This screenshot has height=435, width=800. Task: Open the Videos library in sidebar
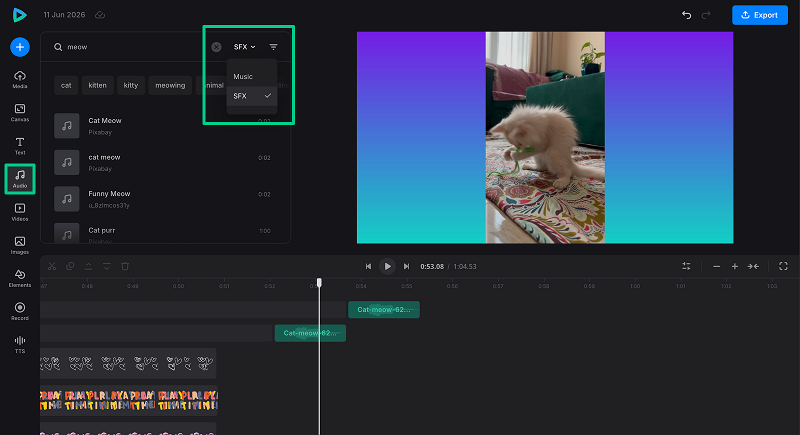(20, 212)
